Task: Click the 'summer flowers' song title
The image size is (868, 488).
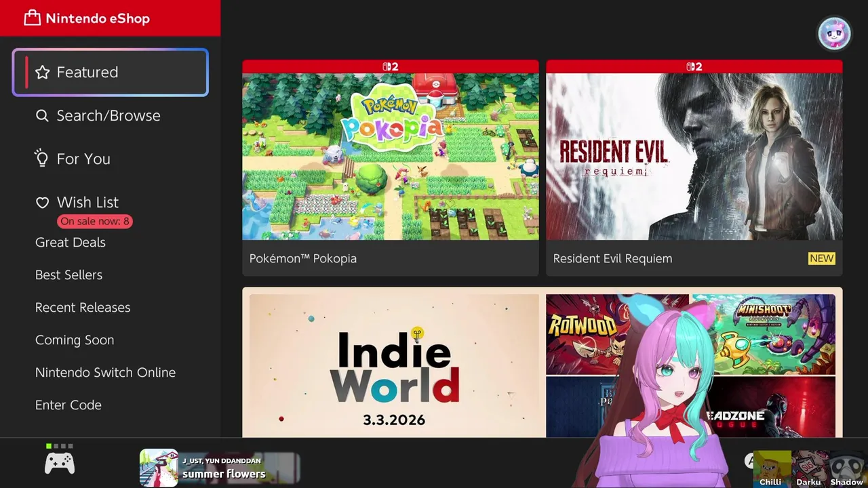Action: click(x=224, y=474)
